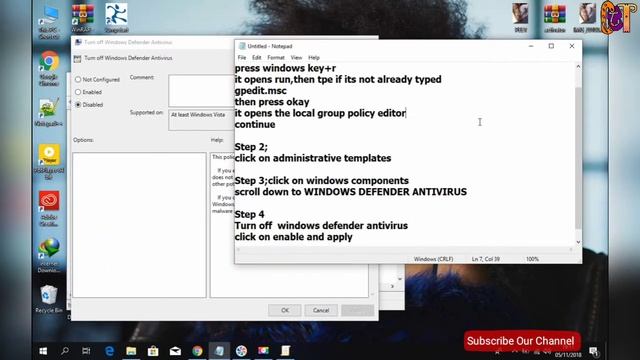Click the down arrow behind the policy dialog
Image resolution: width=640 pixels, height=360 pixels.
[x=400, y=279]
